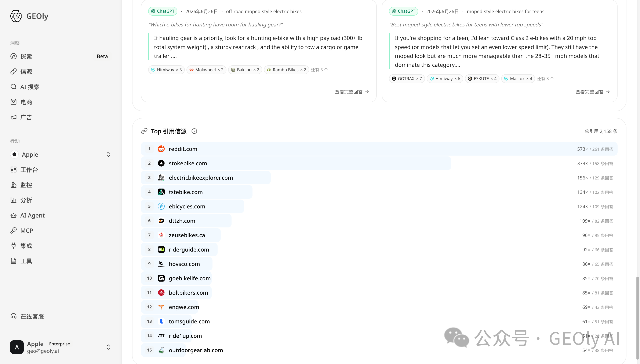Image resolution: width=640 pixels, height=364 pixels.
Task: Click the Bakcou × 2 brand chip
Action: click(245, 70)
